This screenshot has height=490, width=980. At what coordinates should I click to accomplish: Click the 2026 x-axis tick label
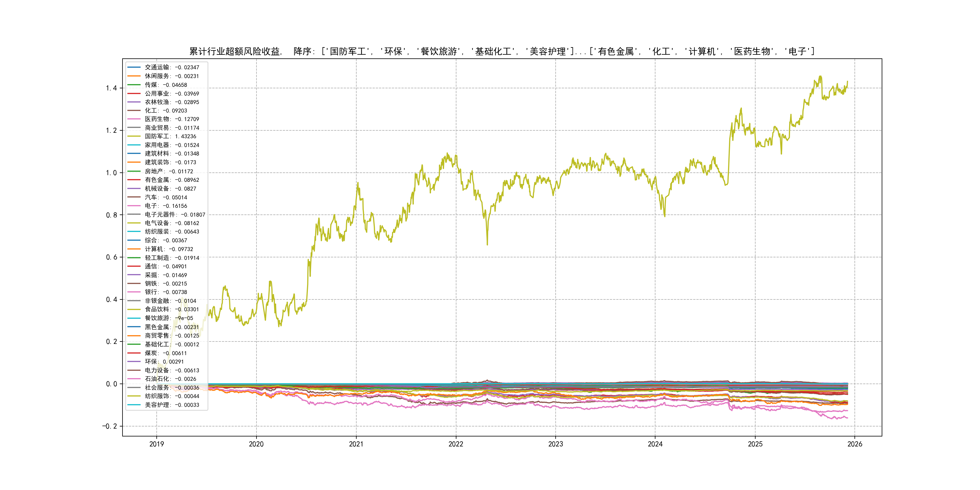pyautogui.click(x=854, y=444)
